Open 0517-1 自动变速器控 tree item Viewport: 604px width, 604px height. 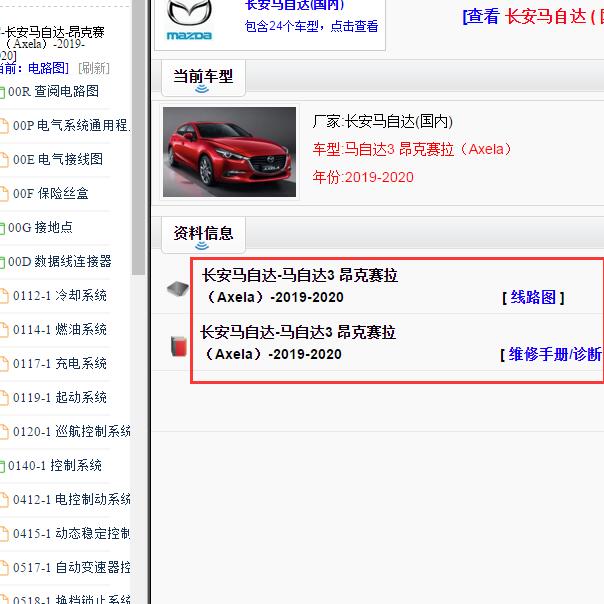pyautogui.click(x=72, y=567)
